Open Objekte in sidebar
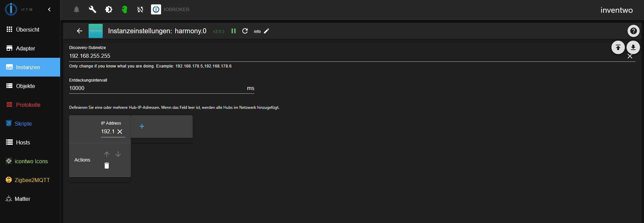The width and height of the screenshot is (644, 223). pos(30,86)
